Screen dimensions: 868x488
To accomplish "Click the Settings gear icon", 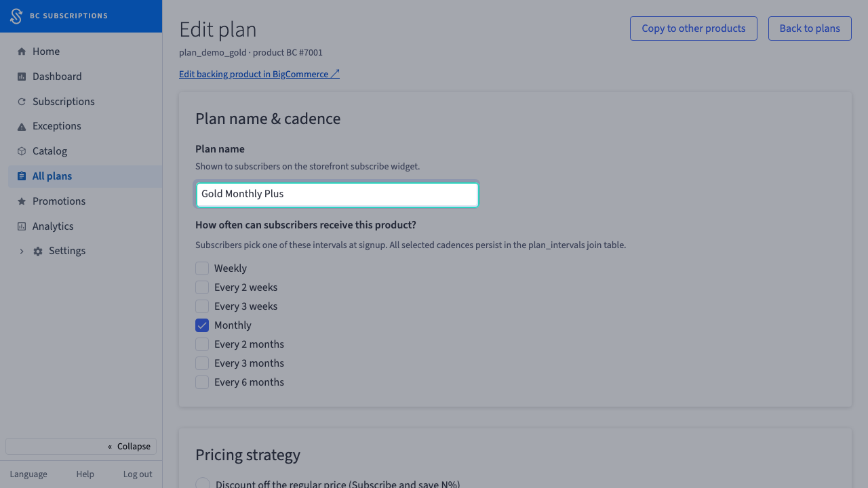I will coord(38,251).
